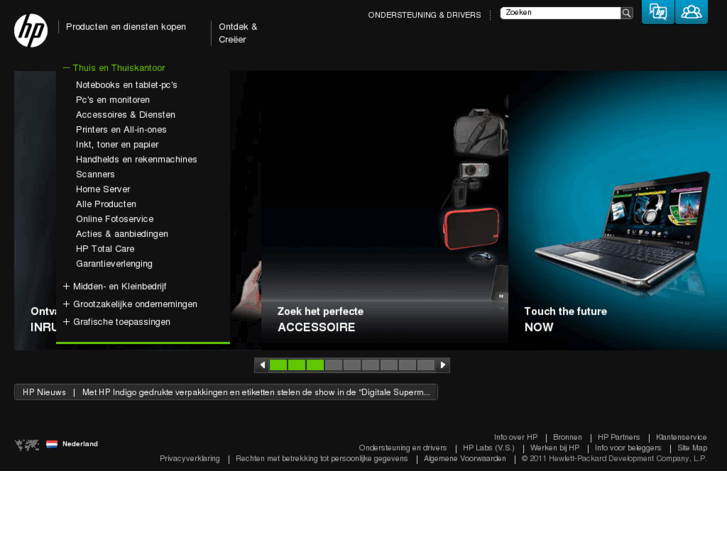
Task: Click the Netherlands flag icon
Action: [51, 444]
